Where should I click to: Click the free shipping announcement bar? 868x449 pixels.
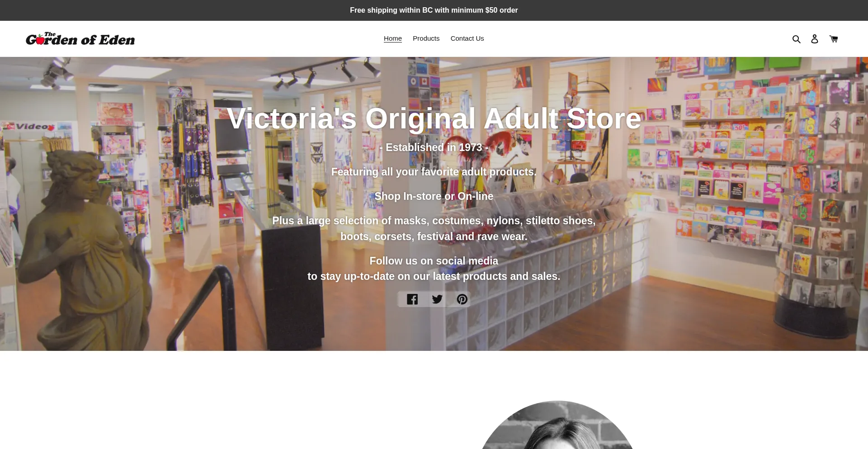coord(434,10)
